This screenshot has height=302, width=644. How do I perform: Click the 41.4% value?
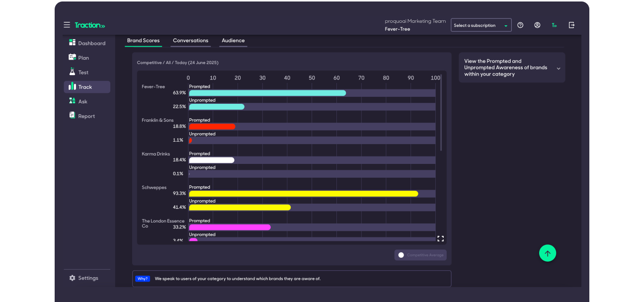coord(179,207)
